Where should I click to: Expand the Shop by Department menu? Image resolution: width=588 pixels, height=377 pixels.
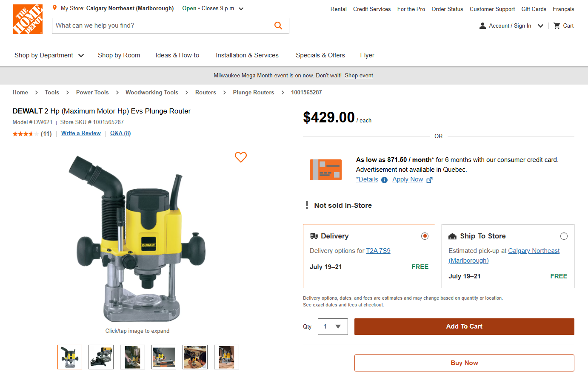[49, 55]
